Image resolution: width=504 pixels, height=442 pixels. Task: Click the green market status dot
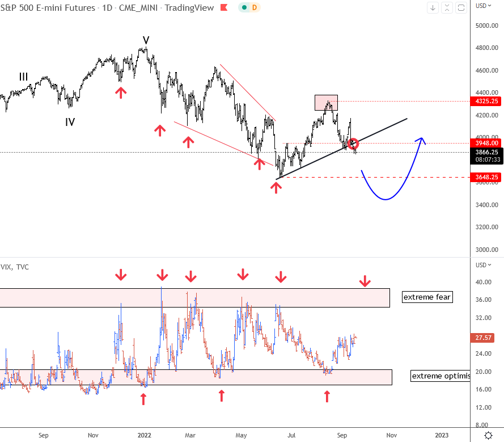pyautogui.click(x=244, y=7)
